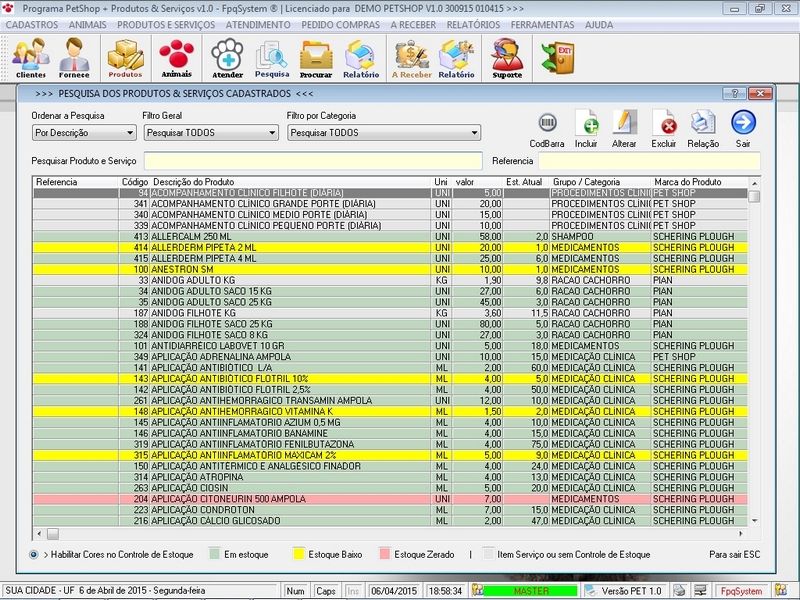The height and width of the screenshot is (600, 800).
Task: Open the Animais paw icon
Action: click(176, 57)
